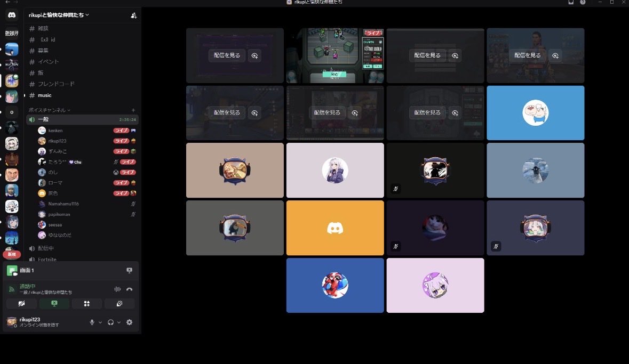Open the server with the 'o' letter icon
The image size is (629, 364).
click(x=12, y=112)
